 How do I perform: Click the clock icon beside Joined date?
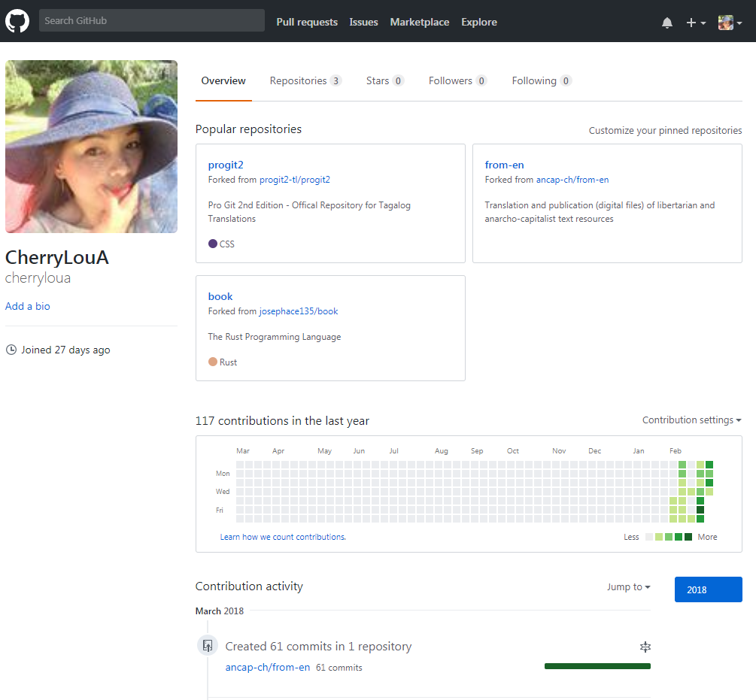[x=11, y=350]
